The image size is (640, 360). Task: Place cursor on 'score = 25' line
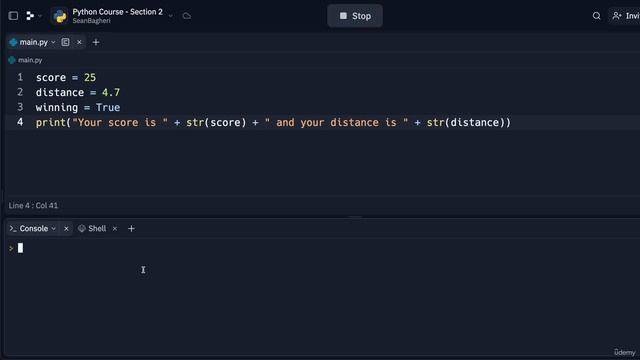pyautogui.click(x=66, y=78)
